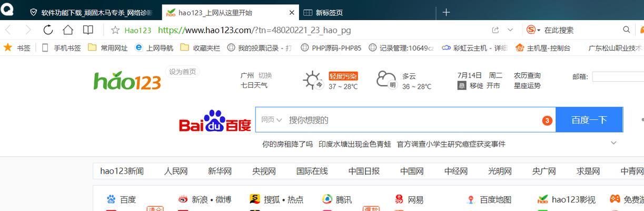Open the PHP源码-PHP85 bookmark
The image size is (644, 211).
tap(331, 47)
